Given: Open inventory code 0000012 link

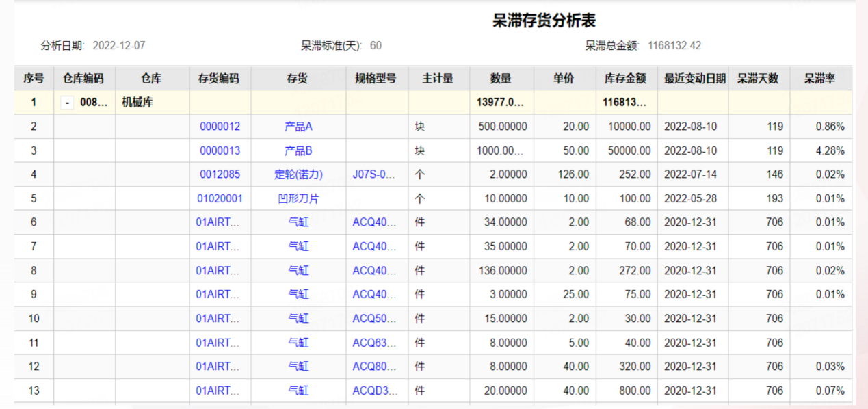Looking at the screenshot, I should (x=220, y=127).
